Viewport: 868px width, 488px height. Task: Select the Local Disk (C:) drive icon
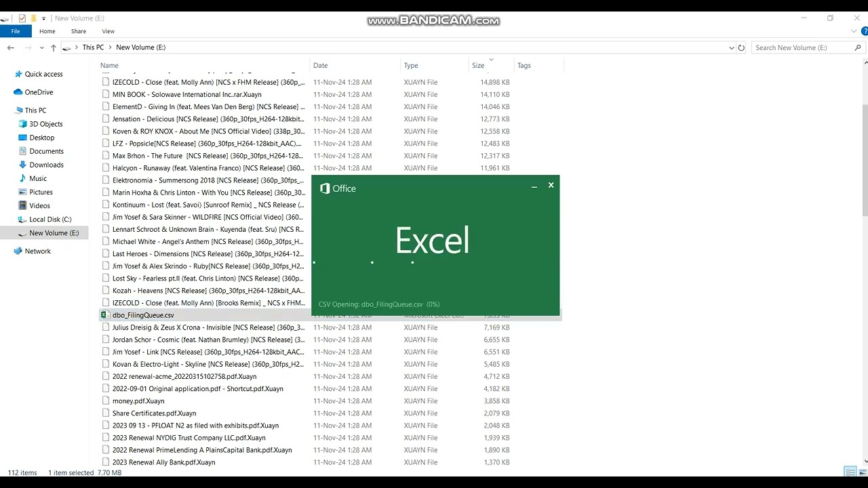click(x=22, y=219)
